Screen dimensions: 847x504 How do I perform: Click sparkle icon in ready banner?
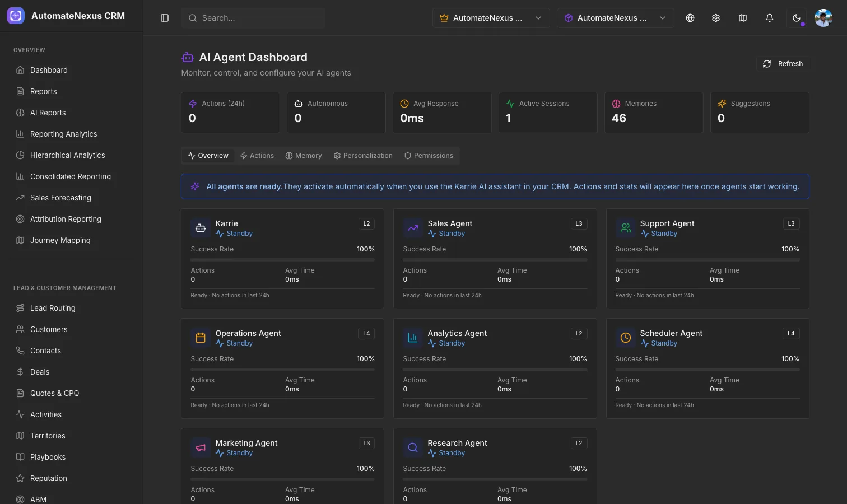(x=195, y=186)
